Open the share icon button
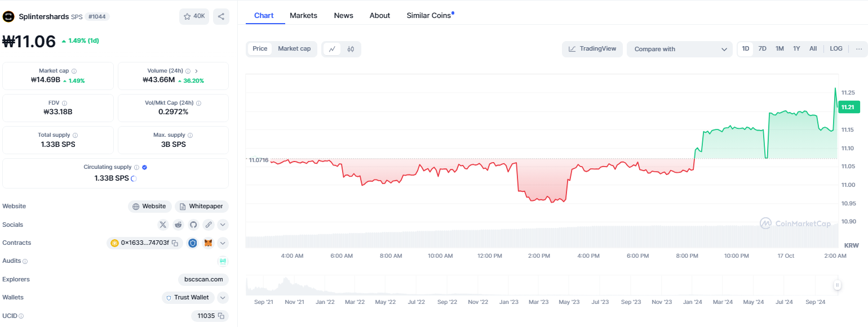 (x=221, y=16)
